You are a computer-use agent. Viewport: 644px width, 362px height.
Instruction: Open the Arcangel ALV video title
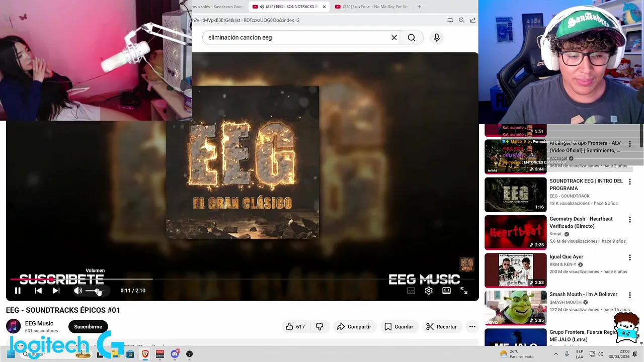click(585, 147)
